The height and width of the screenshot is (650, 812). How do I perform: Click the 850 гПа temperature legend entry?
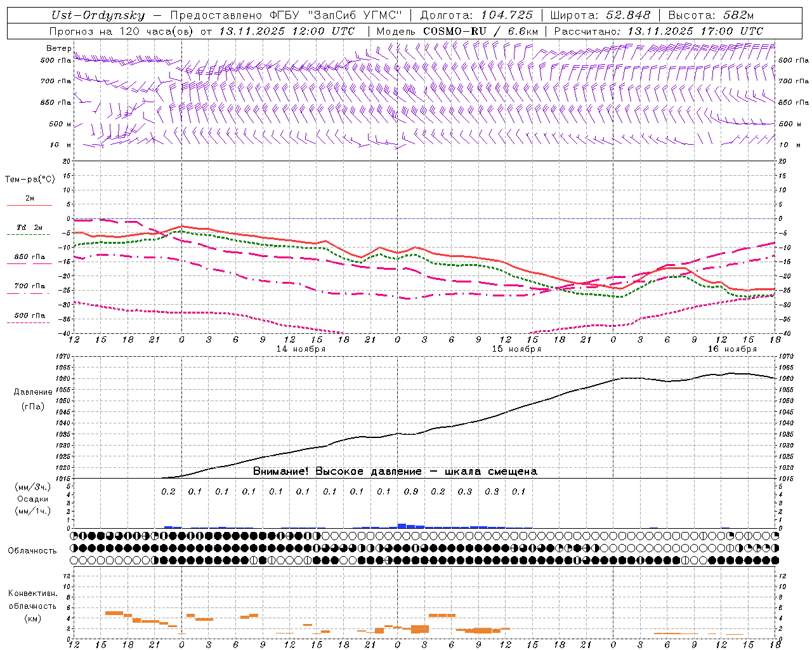click(30, 257)
